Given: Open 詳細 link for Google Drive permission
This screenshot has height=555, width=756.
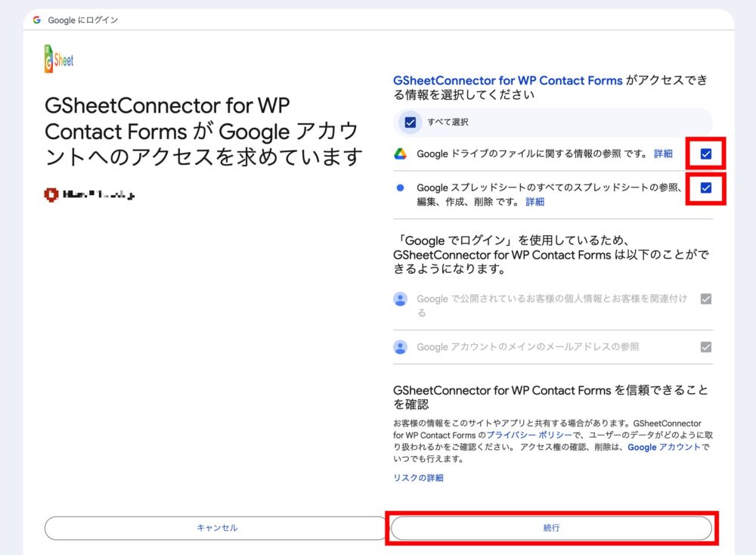Looking at the screenshot, I should (663, 153).
